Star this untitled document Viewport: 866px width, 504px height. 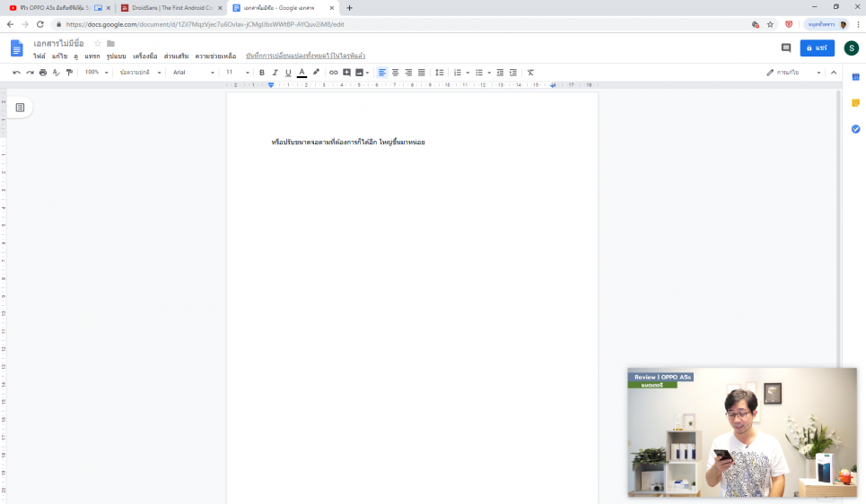tap(98, 43)
